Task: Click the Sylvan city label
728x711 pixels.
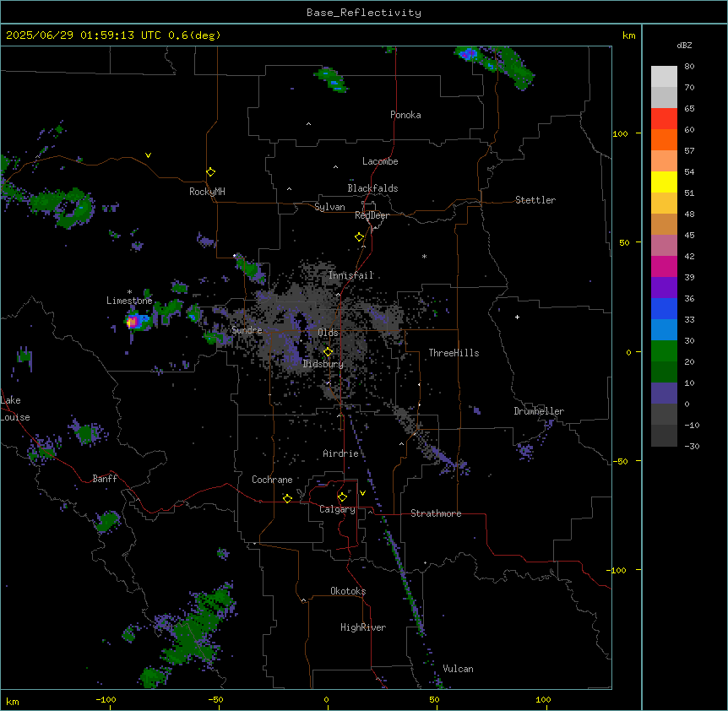Action: tap(329, 207)
